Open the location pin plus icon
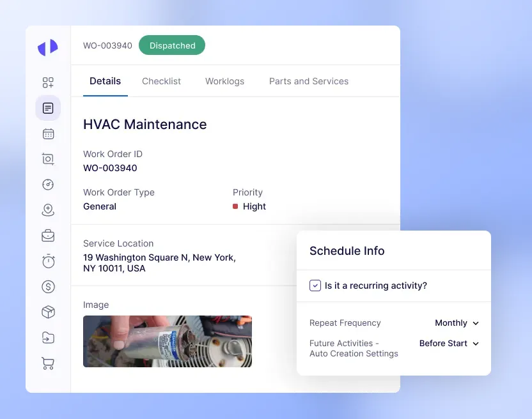 click(48, 210)
